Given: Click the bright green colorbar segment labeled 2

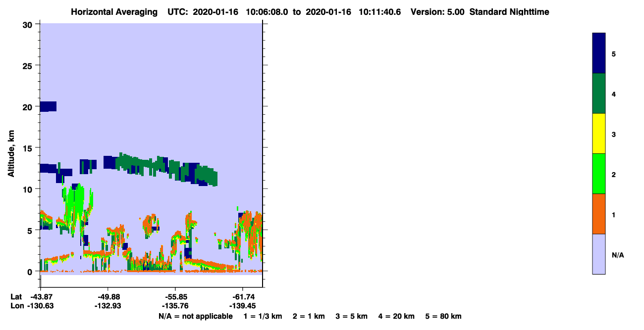Looking at the screenshot, I should (599, 174).
